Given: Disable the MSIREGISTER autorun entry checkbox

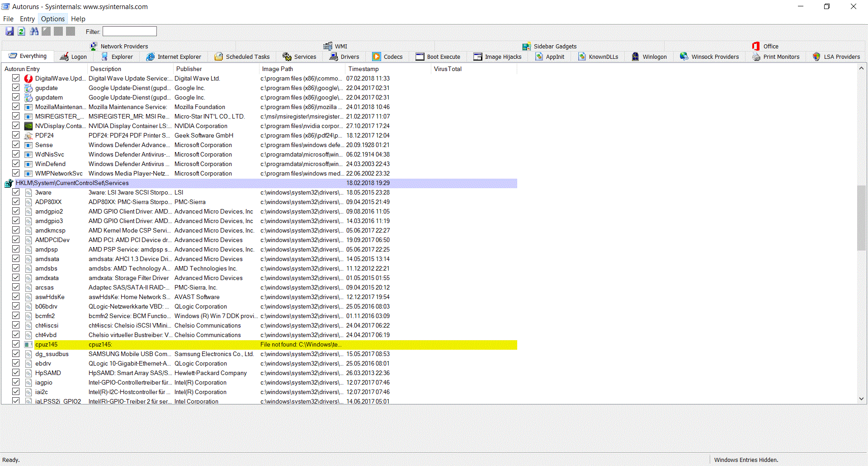Looking at the screenshot, I should [16, 116].
